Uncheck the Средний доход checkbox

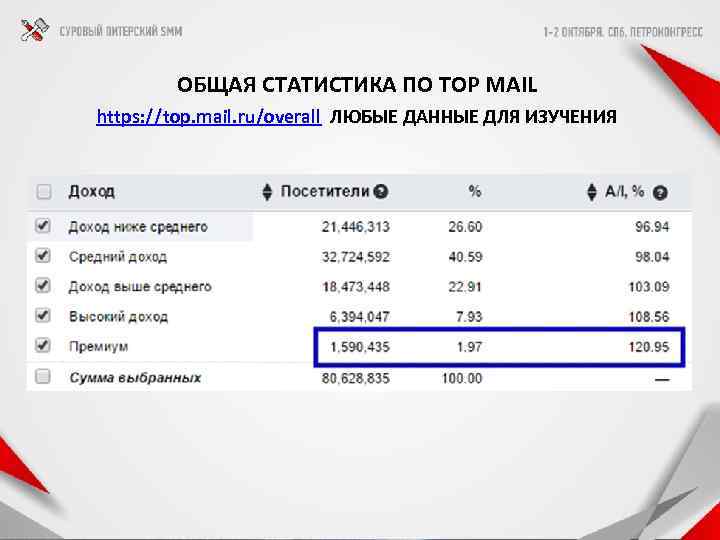tap(43, 255)
